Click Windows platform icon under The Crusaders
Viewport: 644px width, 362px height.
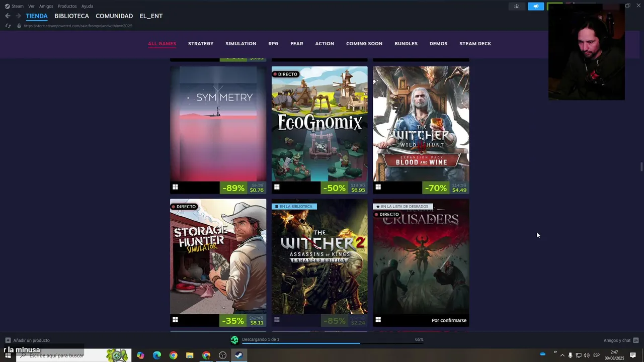(378, 319)
